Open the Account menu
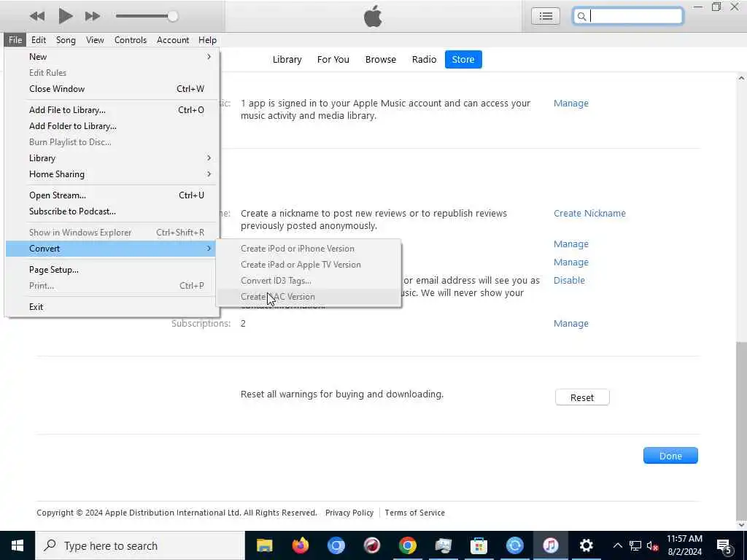 point(173,40)
